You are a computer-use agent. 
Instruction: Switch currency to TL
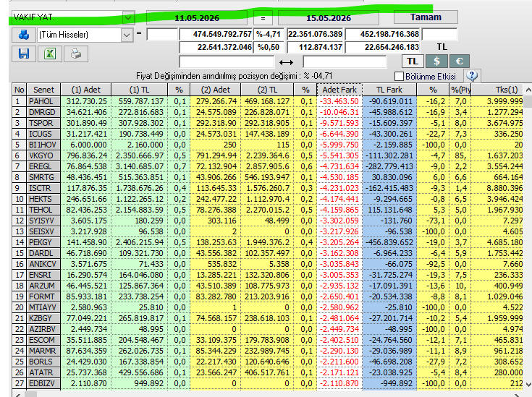[x=413, y=61]
